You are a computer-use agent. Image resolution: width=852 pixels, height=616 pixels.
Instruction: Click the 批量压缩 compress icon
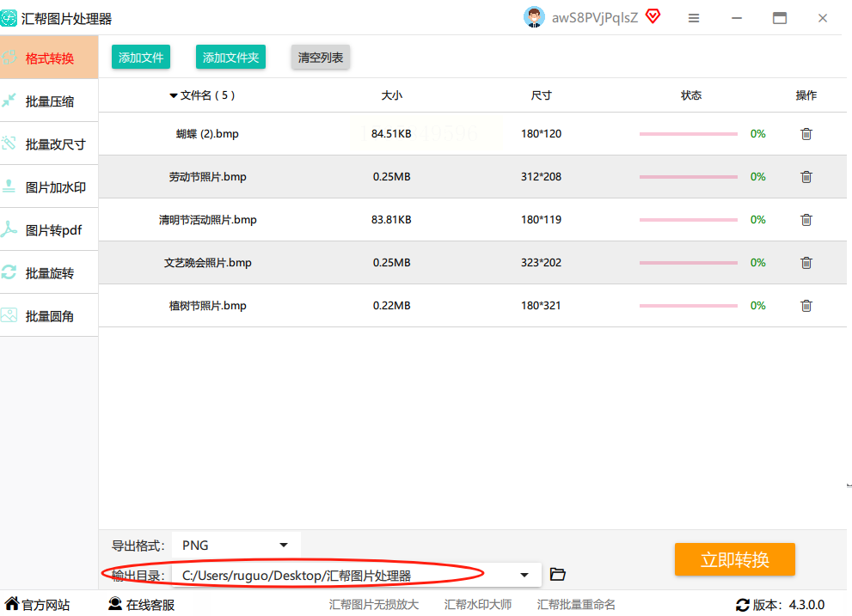point(9,101)
